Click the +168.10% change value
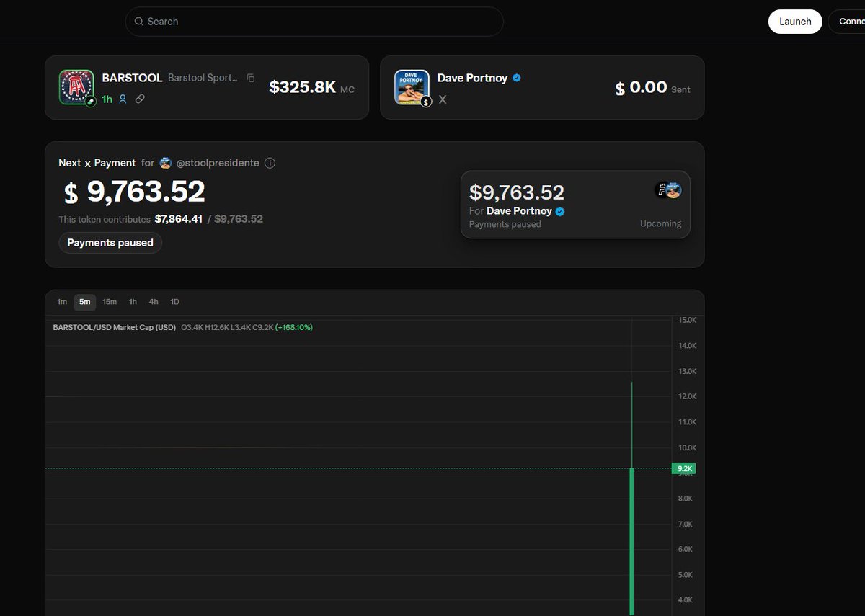This screenshot has height=616, width=865. coord(294,327)
